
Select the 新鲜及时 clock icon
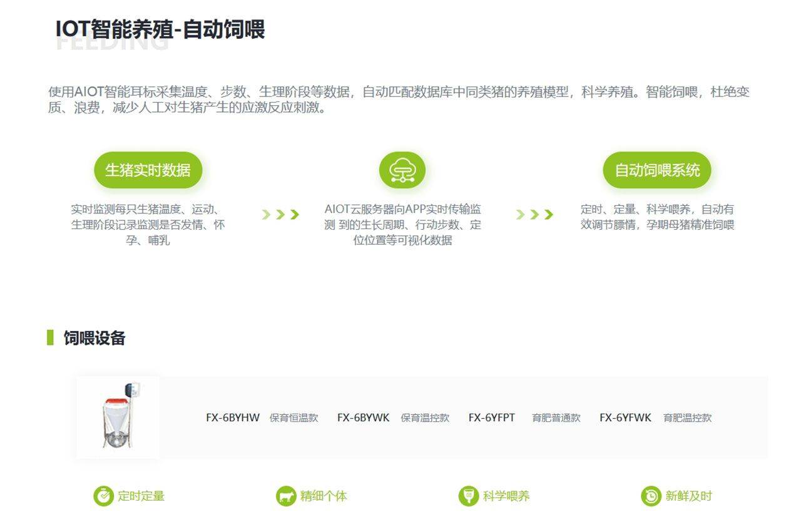coord(651,496)
